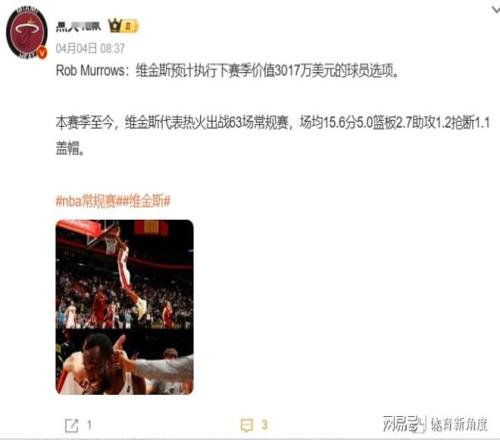Click the orange verified V badge
The height and width of the screenshot is (440, 500).
[42, 53]
